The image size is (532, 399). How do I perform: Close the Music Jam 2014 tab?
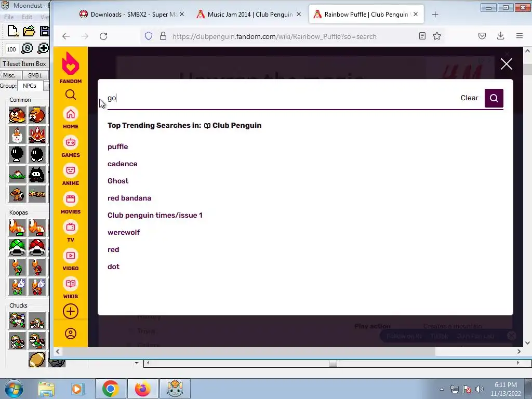[299, 14]
